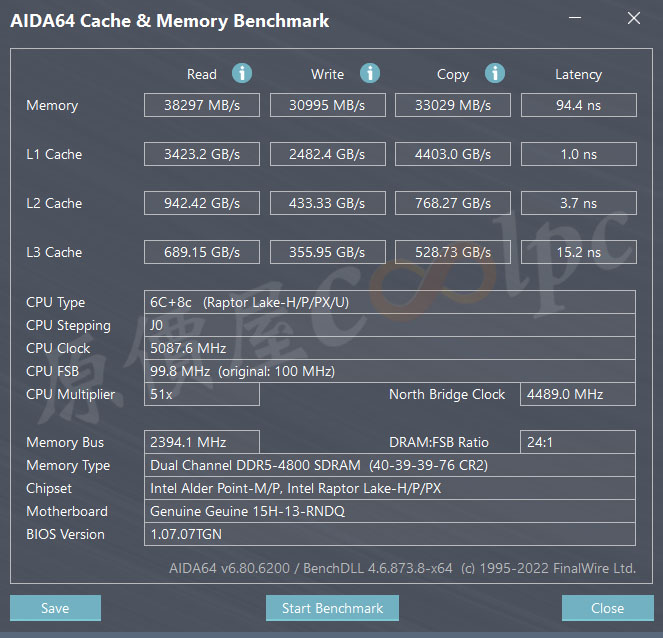Click the info icon next to Read
The width and height of the screenshot is (663, 638).
[242, 73]
